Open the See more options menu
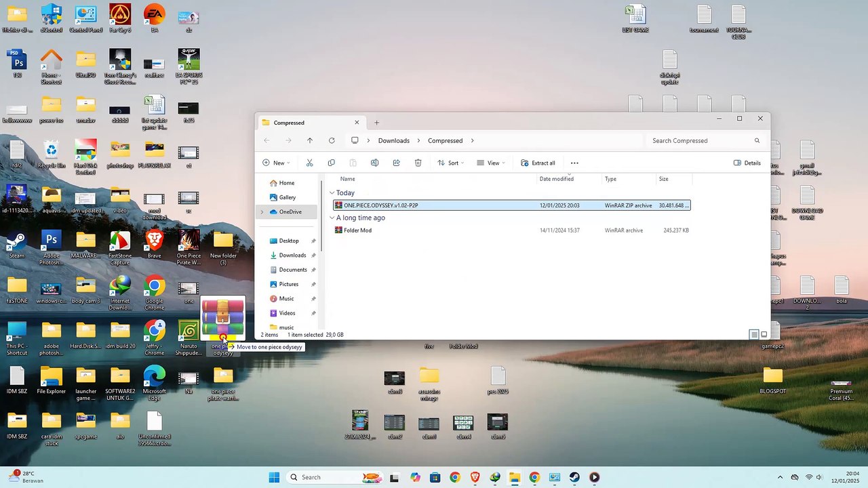 tap(574, 163)
